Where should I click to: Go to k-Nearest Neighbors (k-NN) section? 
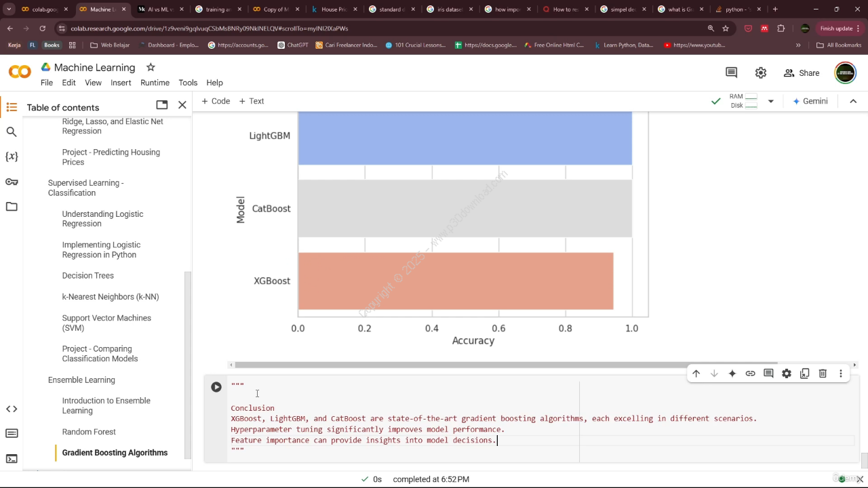click(x=111, y=297)
